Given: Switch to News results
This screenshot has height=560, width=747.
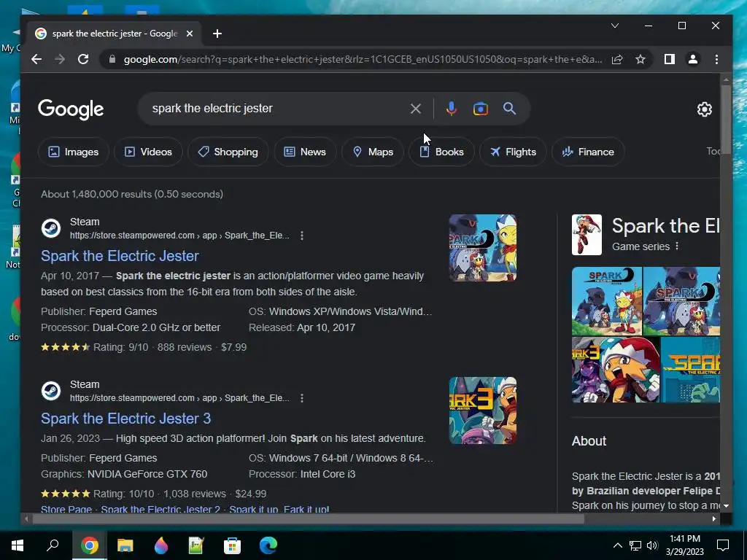Looking at the screenshot, I should [x=305, y=152].
